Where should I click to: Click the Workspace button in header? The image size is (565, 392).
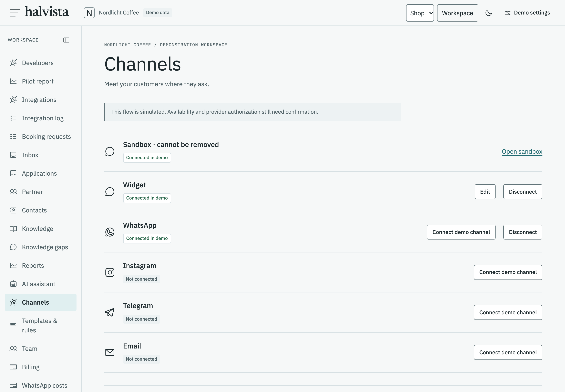(x=457, y=13)
